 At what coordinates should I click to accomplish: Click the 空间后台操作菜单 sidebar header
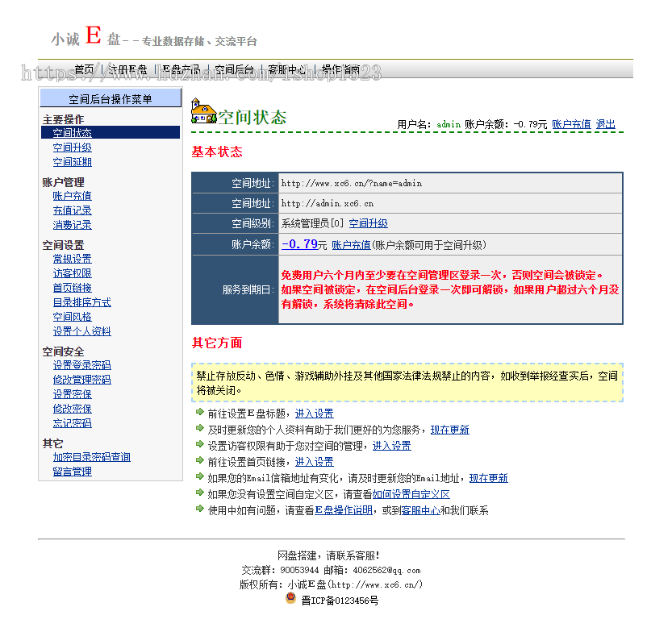pos(111,98)
